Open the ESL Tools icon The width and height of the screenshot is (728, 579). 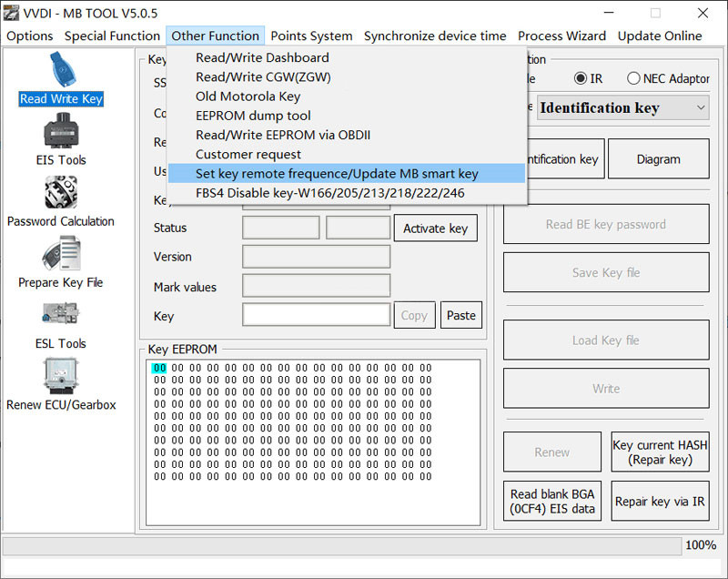(61, 314)
